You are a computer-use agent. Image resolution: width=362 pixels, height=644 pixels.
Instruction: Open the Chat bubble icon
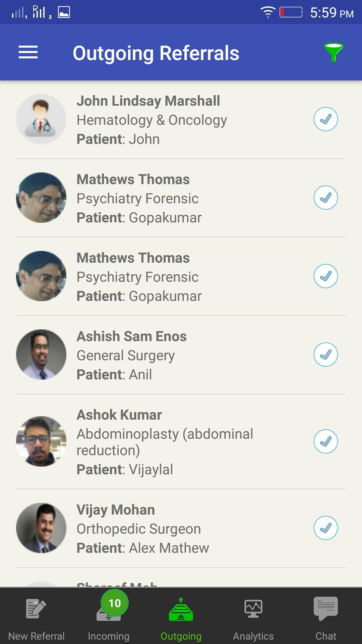point(326,608)
